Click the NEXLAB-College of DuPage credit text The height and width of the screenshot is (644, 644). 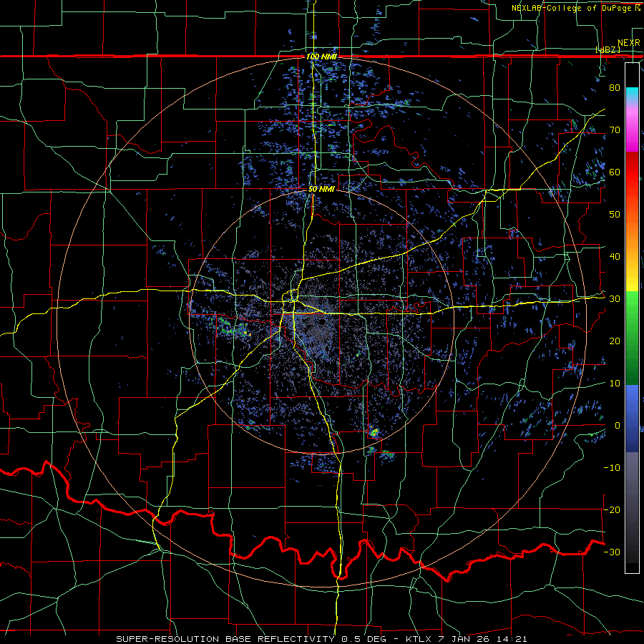coord(576,8)
